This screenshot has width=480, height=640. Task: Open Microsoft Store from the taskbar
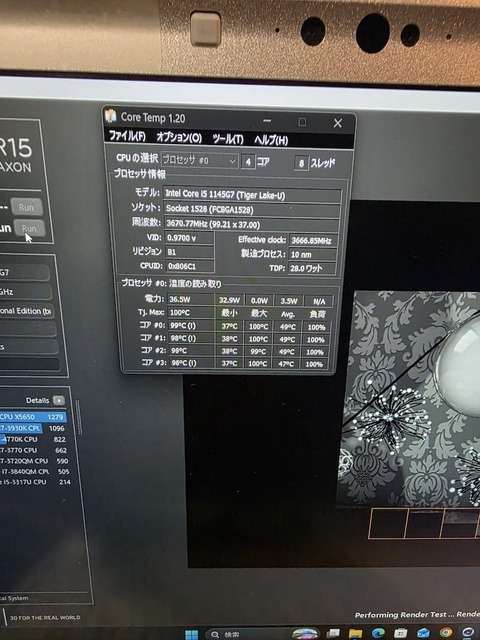400,634
